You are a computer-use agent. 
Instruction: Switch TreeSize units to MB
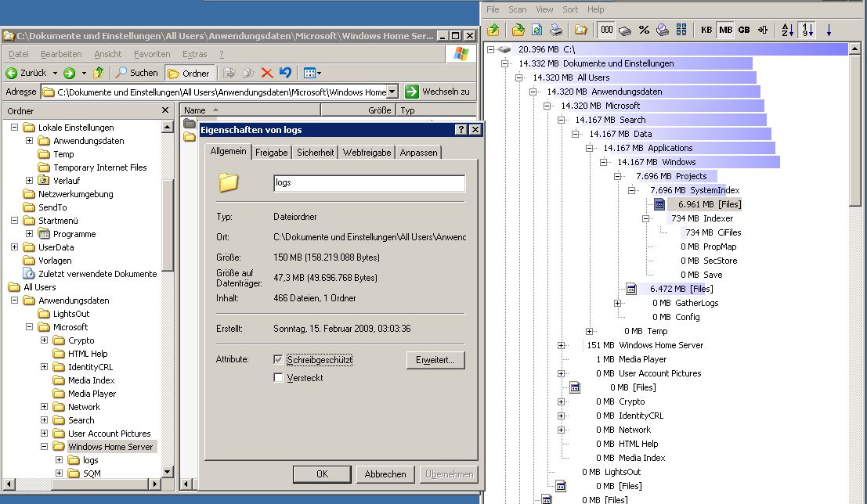point(725,30)
